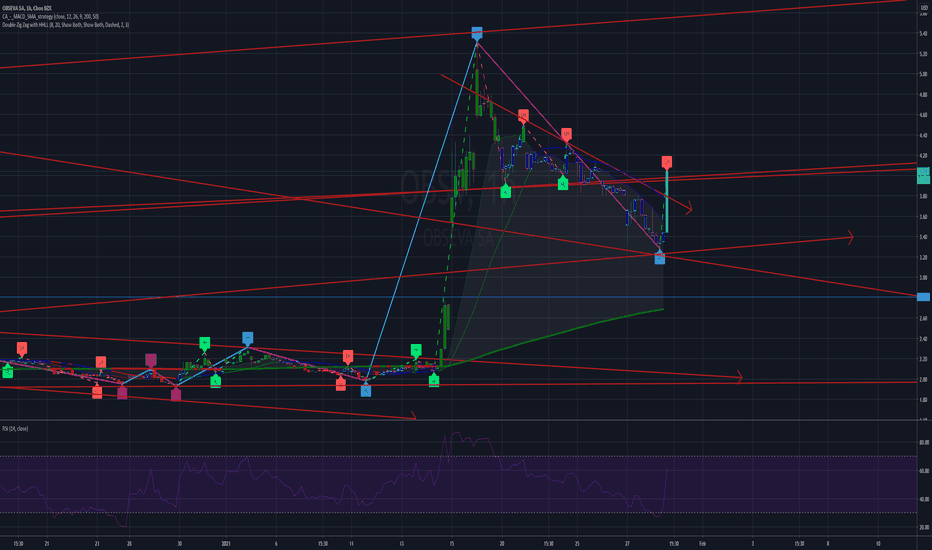Click the 4.60 price scale label
Viewport: 932px width, 550px height.
click(x=923, y=115)
